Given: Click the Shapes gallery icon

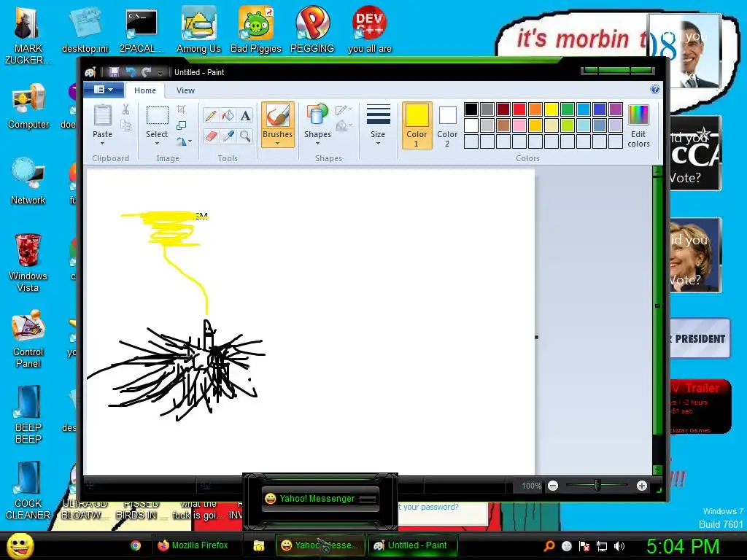Looking at the screenshot, I should [x=317, y=116].
